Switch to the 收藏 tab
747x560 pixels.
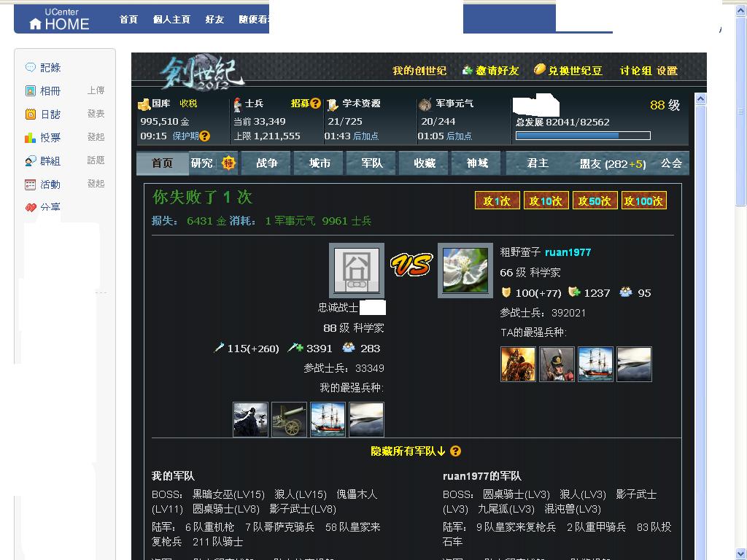click(x=425, y=163)
